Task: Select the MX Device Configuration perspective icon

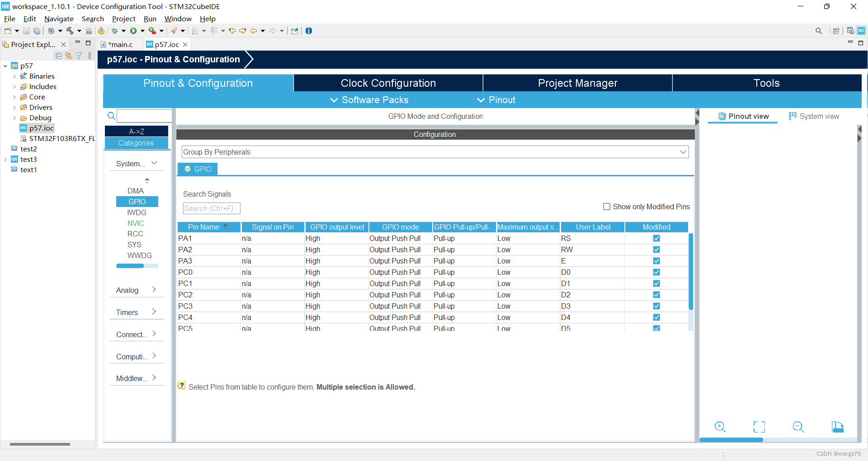Action: click(861, 31)
